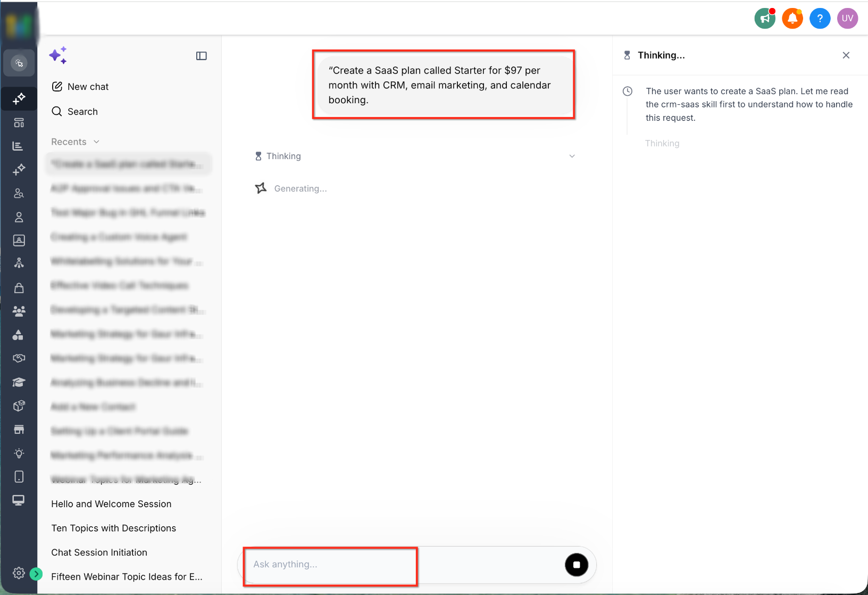Open the org-hierarchy person sidebar icon
This screenshot has height=595, width=868.
19,263
